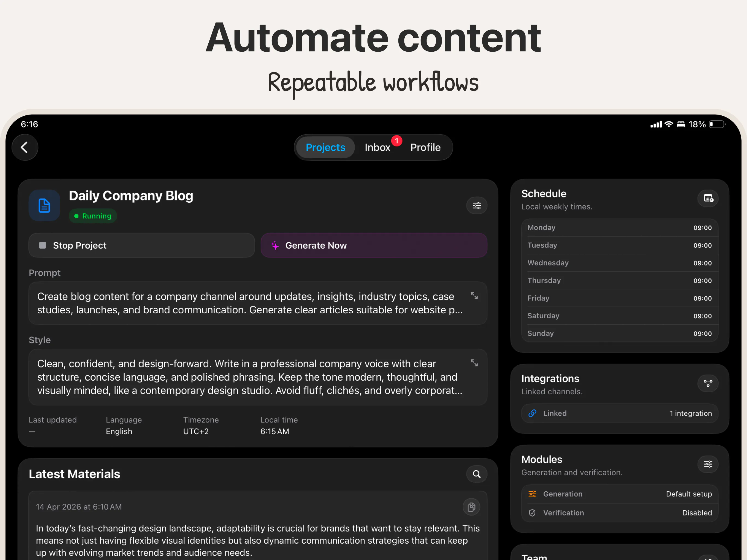Tap the Wi-Fi status icon
This screenshot has width=747, height=560.
[x=668, y=124]
